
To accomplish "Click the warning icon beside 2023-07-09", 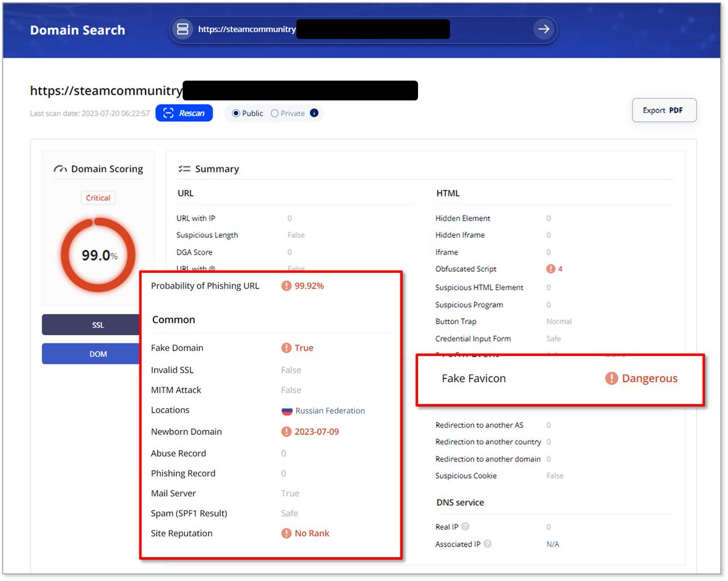I will [x=286, y=432].
